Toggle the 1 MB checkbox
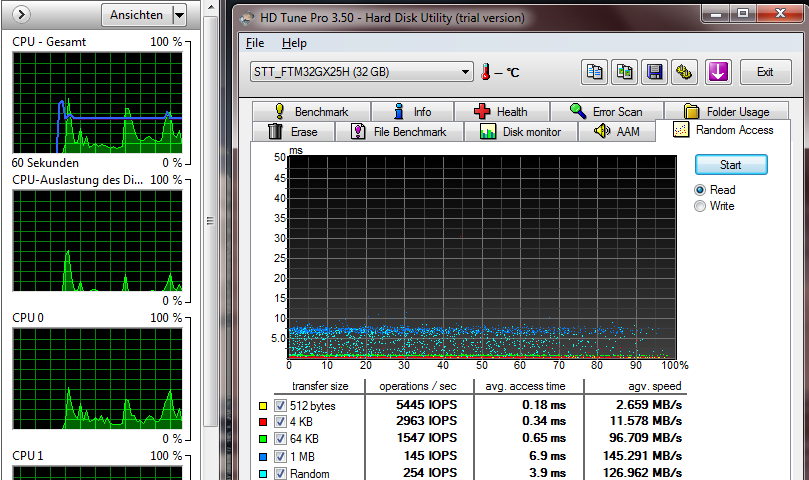 click(280, 456)
